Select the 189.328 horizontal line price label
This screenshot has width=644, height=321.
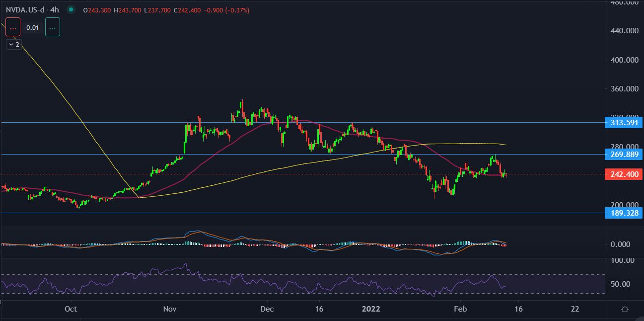pyautogui.click(x=623, y=213)
